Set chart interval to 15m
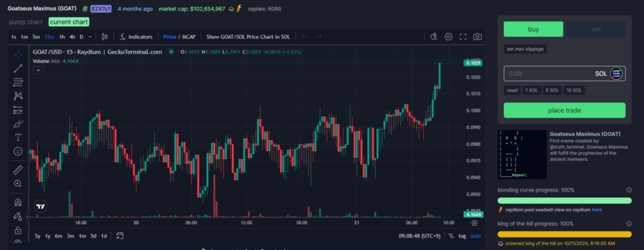Image resolution: width=644 pixels, height=250 pixels. point(49,37)
